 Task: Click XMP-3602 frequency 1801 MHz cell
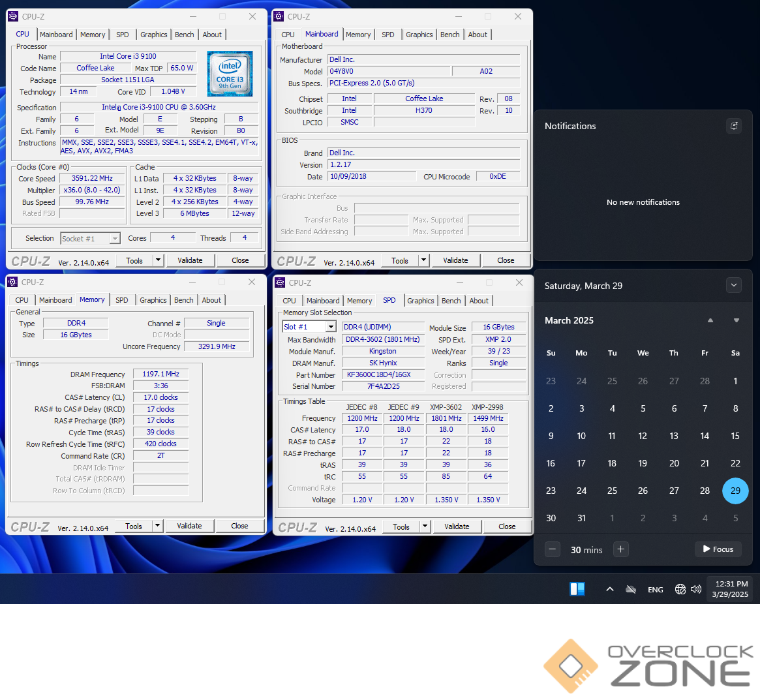446,418
